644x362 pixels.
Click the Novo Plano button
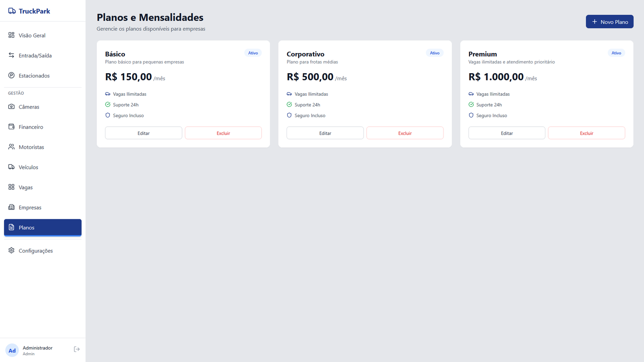click(609, 21)
